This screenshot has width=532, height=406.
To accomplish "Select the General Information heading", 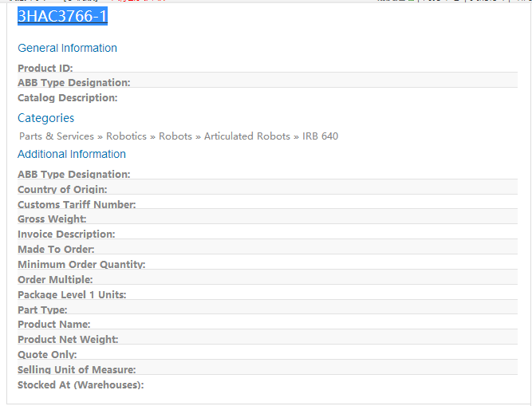I will [67, 48].
